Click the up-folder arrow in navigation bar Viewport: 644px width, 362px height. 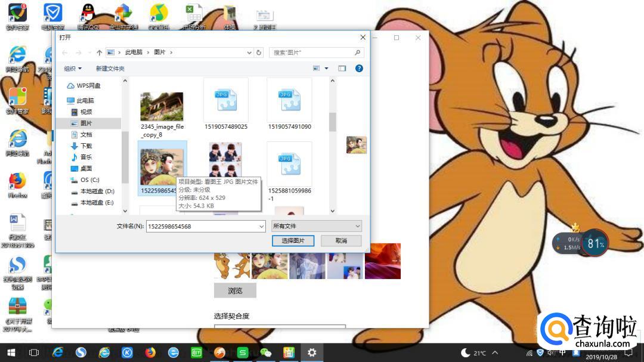99,52
